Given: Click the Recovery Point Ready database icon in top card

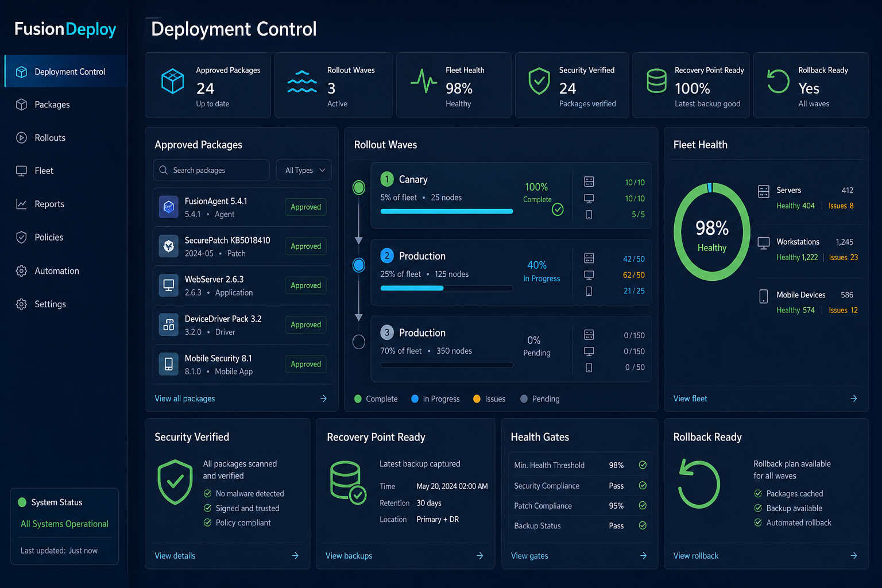Looking at the screenshot, I should point(656,81).
